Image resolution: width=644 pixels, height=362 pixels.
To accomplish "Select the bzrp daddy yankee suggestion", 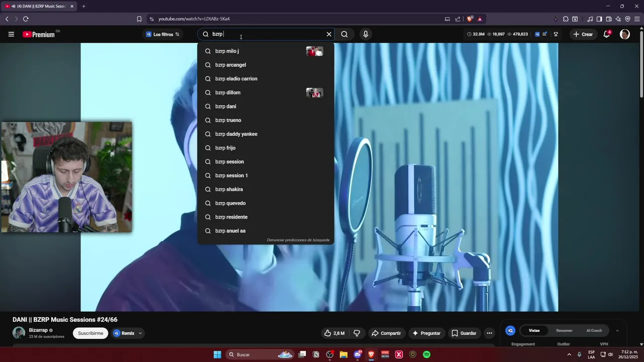I will click(266, 134).
